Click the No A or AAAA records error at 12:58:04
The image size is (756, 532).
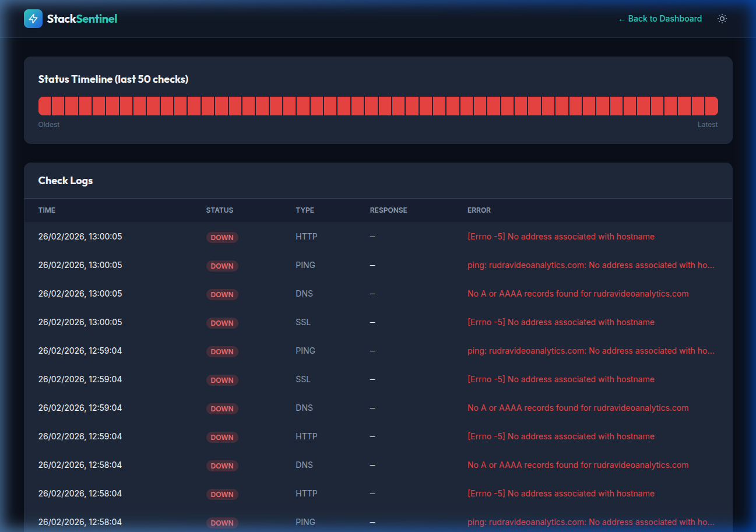coord(578,465)
